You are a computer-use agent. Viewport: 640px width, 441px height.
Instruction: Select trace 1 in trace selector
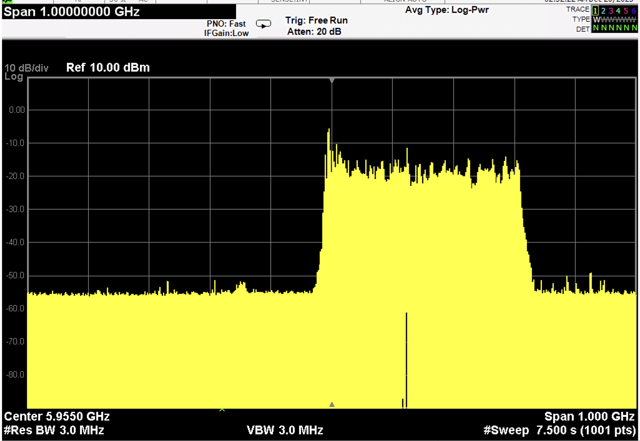(594, 9)
